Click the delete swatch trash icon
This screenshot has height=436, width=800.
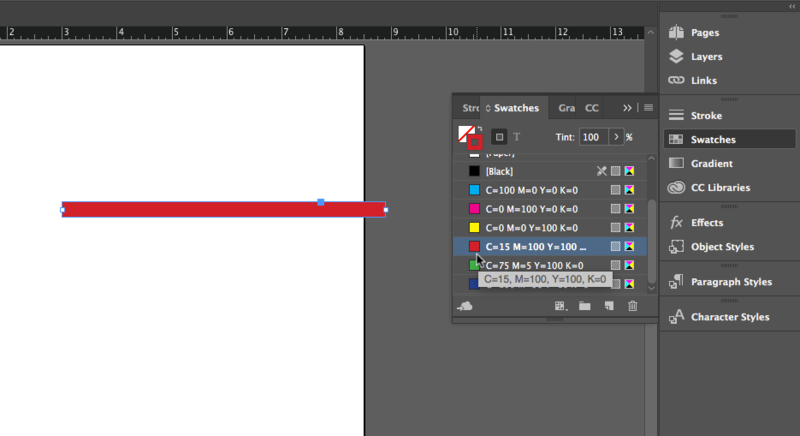pyautogui.click(x=632, y=306)
